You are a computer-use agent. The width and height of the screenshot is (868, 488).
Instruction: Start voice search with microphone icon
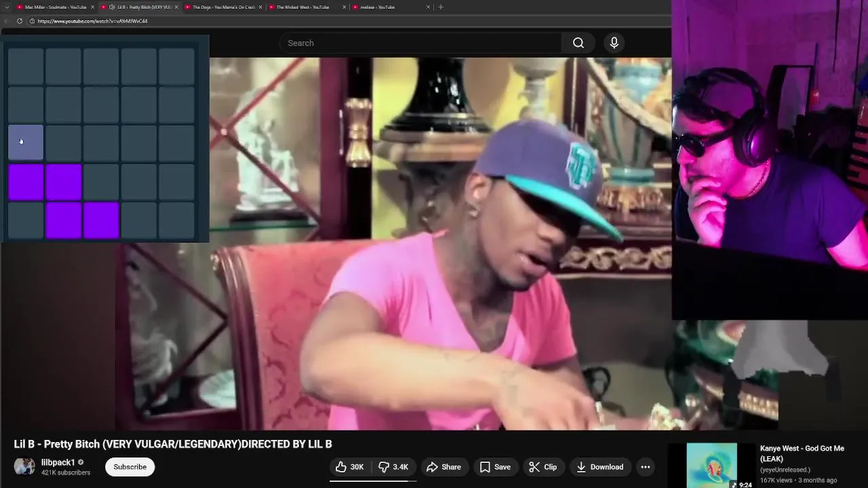(x=614, y=43)
